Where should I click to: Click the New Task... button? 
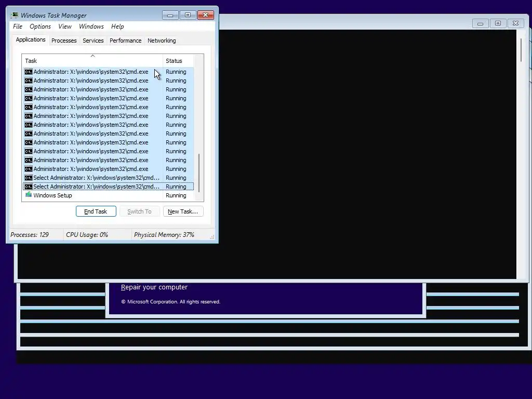coord(183,211)
